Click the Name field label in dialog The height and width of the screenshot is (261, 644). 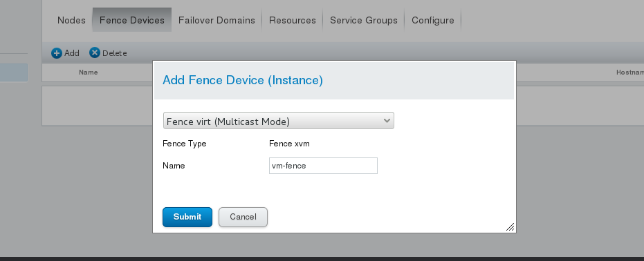coord(174,166)
